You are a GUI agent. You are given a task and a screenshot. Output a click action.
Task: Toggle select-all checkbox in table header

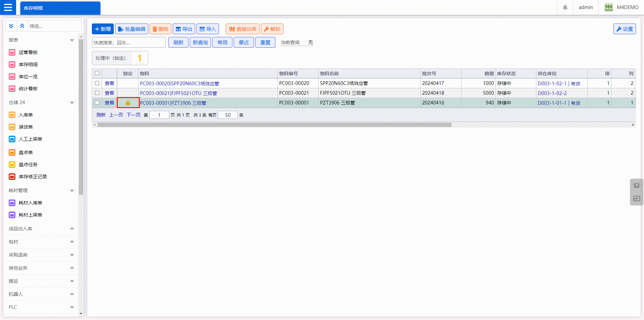(97, 73)
